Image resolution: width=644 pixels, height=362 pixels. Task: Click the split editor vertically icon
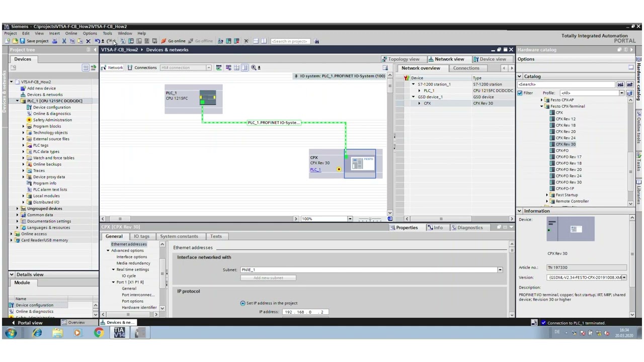[264, 41]
